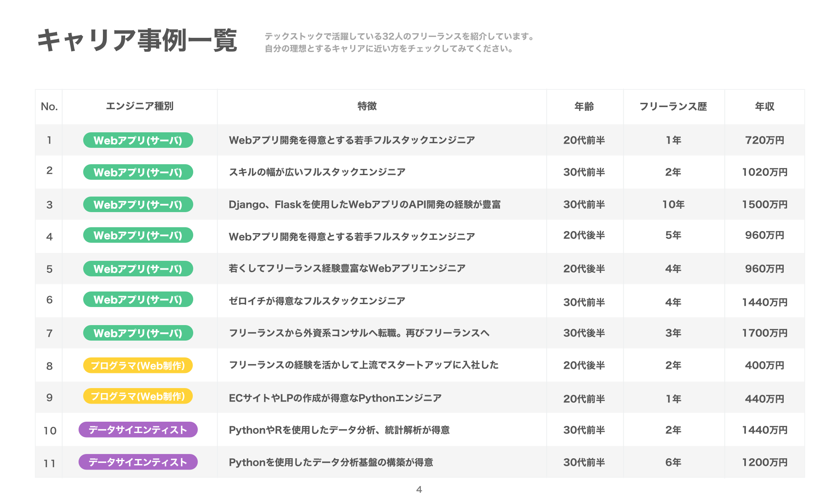Click the 年収 column header
The width and height of the screenshot is (840, 504).
(x=764, y=107)
